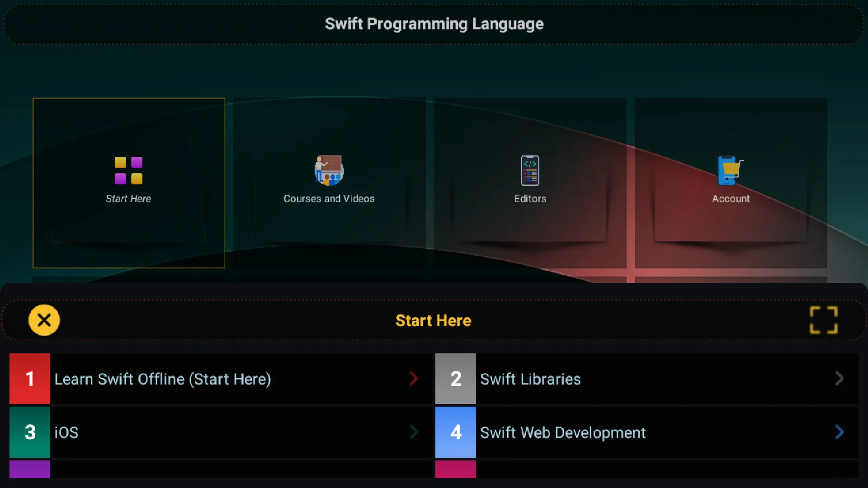Open the Swift Web Development row

[646, 432]
